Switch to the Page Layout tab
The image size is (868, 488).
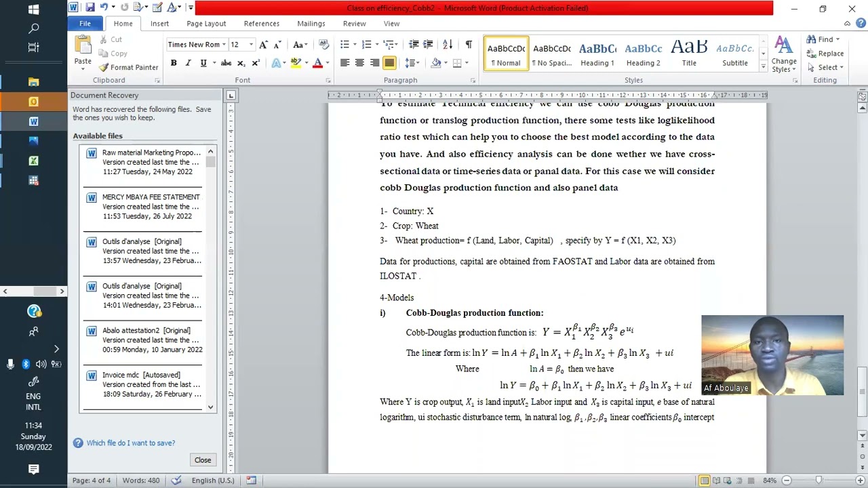(x=206, y=23)
